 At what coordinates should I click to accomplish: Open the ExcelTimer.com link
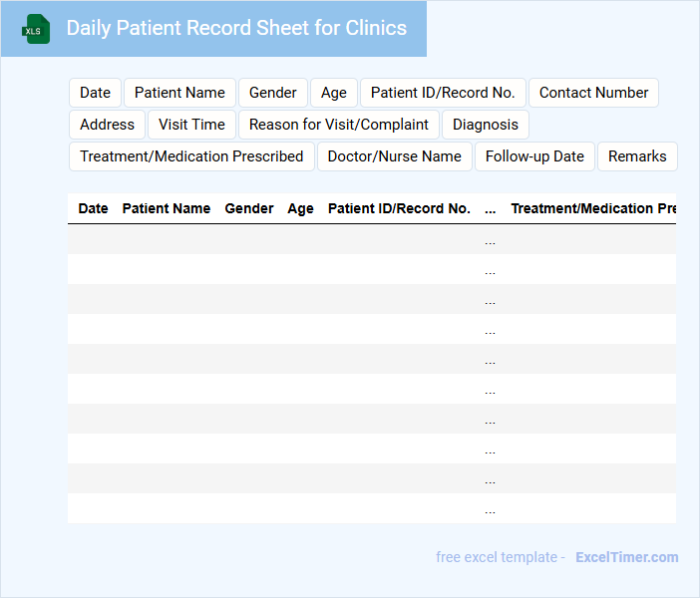tap(626, 557)
